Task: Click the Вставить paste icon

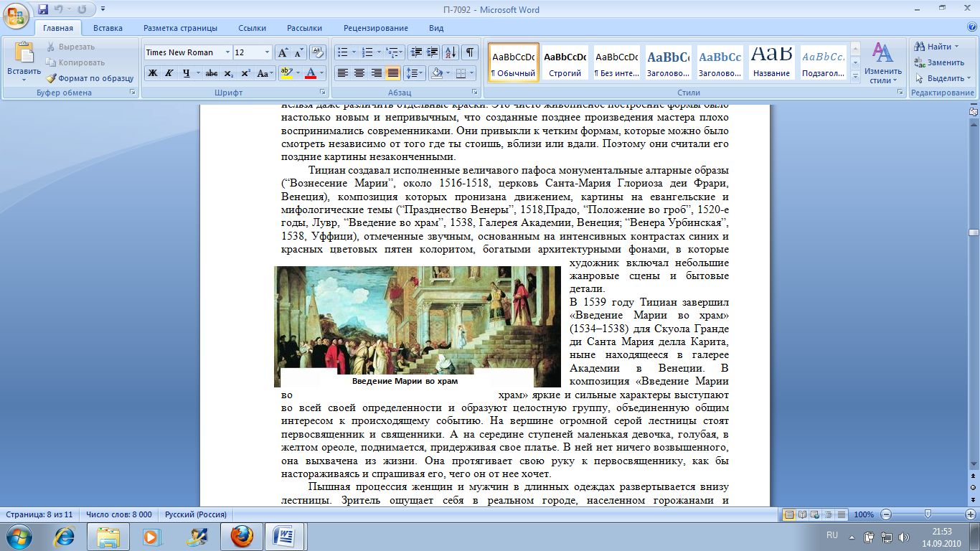Action: tap(24, 53)
